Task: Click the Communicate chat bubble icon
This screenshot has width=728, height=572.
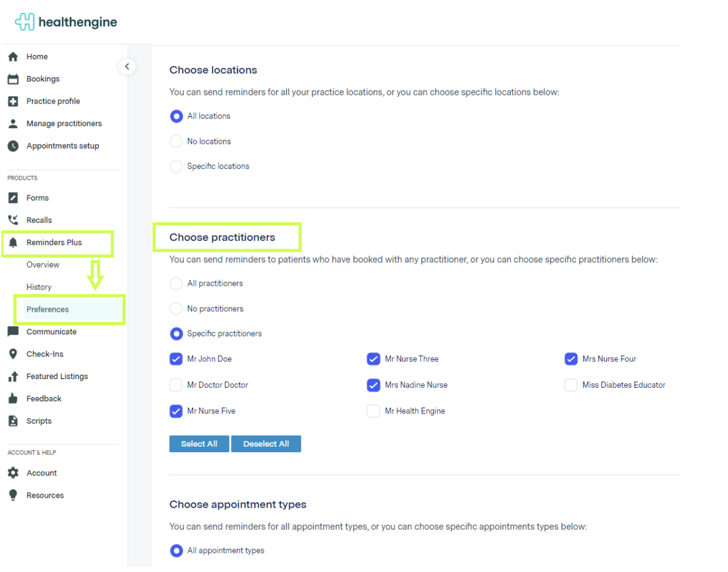Action: [13, 332]
